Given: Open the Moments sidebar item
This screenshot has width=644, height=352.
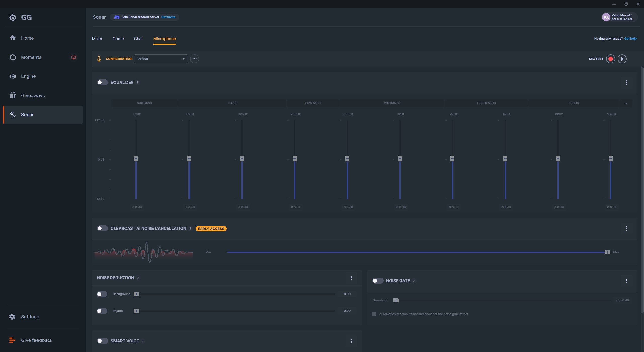Looking at the screenshot, I should point(43,57).
